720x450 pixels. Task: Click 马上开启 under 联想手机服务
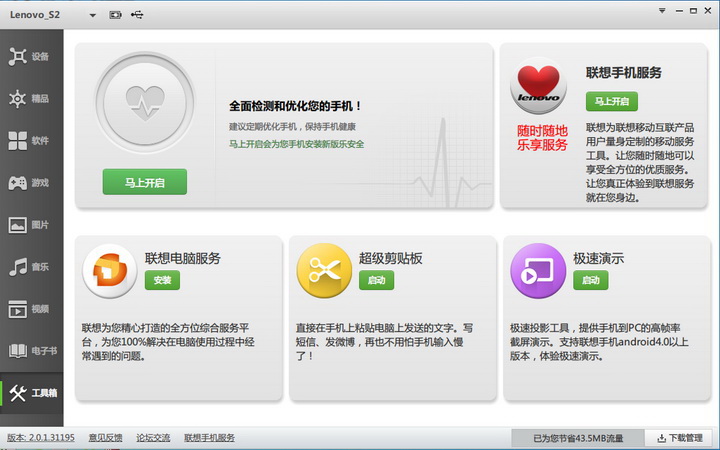click(x=612, y=101)
